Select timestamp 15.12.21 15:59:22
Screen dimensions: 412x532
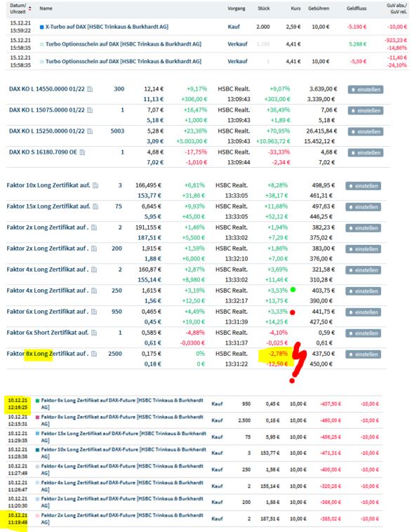coord(20,27)
